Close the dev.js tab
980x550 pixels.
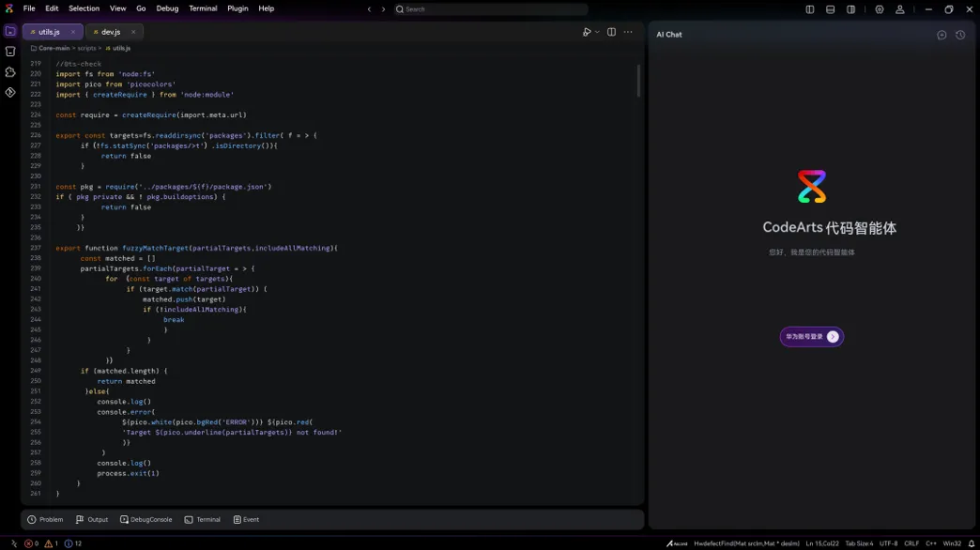[133, 32]
